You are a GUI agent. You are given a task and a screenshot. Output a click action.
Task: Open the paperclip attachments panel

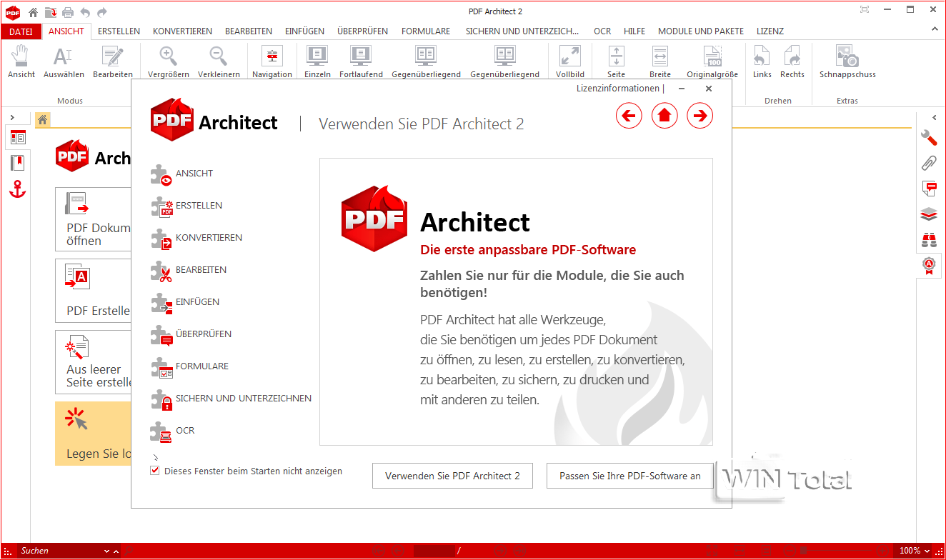(x=929, y=163)
